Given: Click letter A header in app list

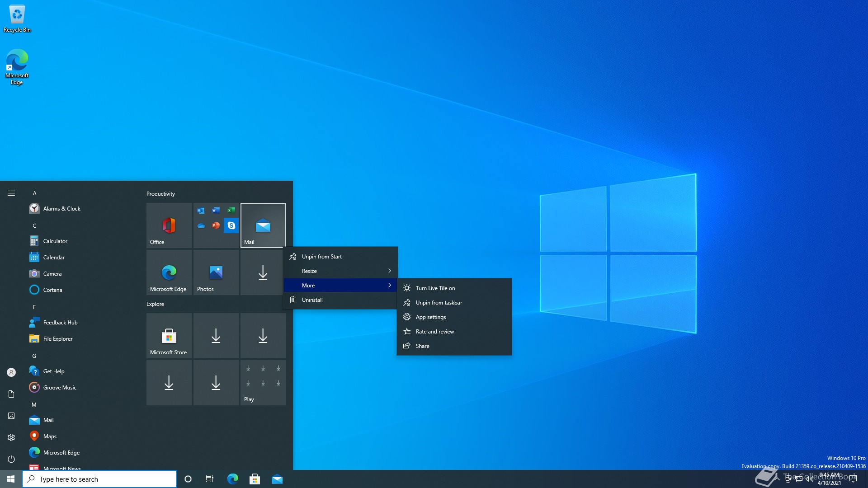Looking at the screenshot, I should (x=34, y=193).
